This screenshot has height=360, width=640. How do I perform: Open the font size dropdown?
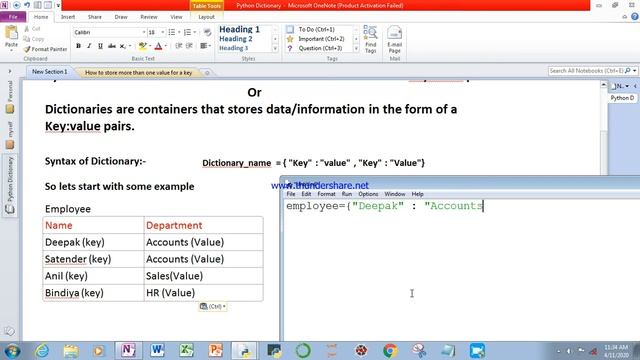pyautogui.click(x=162, y=32)
